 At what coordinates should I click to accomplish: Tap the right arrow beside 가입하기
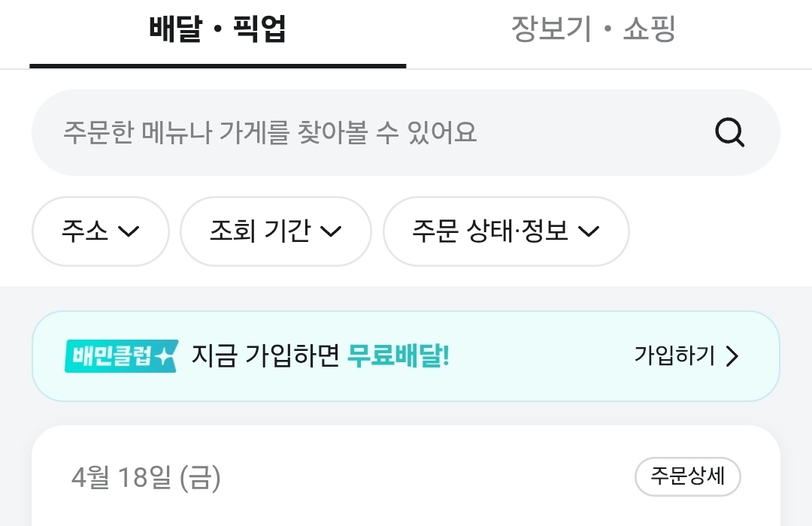click(732, 356)
